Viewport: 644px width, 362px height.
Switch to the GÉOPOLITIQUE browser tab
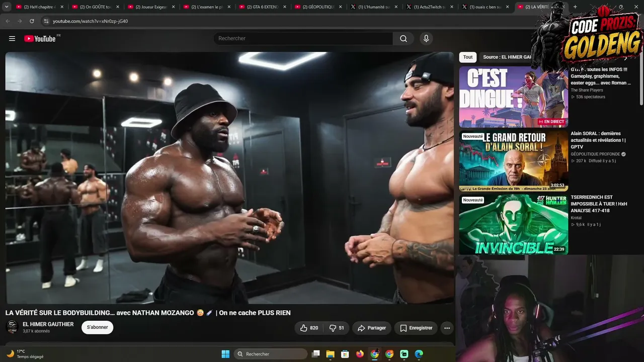click(318, 7)
